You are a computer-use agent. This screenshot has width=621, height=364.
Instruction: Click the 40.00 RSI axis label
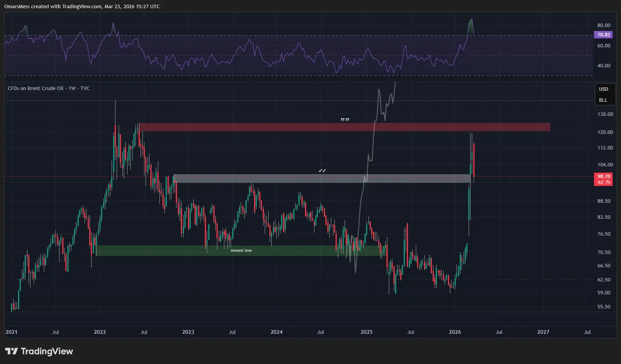point(603,66)
